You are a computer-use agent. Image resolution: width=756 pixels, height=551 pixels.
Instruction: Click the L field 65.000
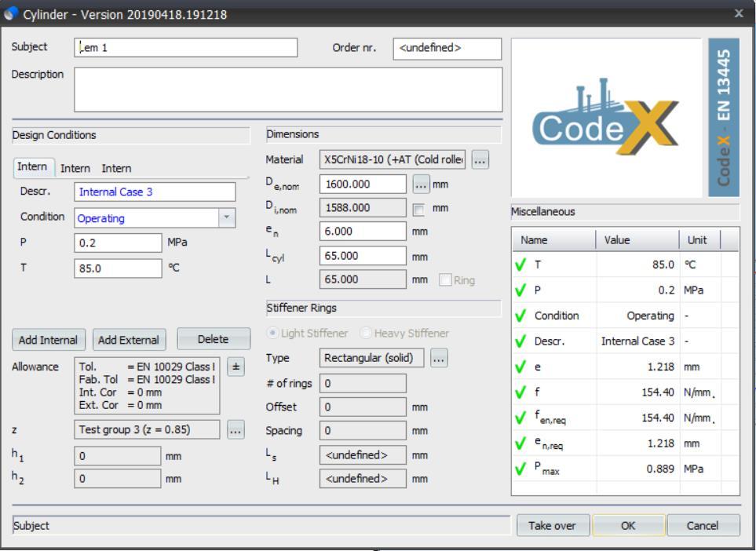363,279
